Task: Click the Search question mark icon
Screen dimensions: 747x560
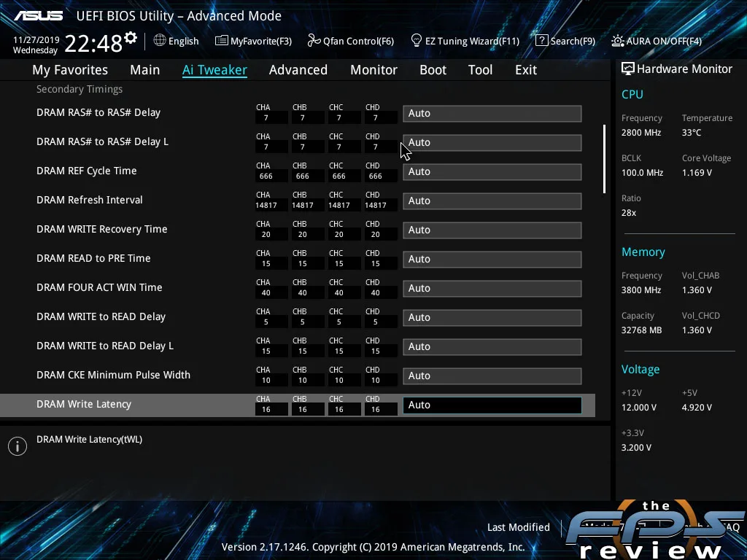Action: [541, 41]
